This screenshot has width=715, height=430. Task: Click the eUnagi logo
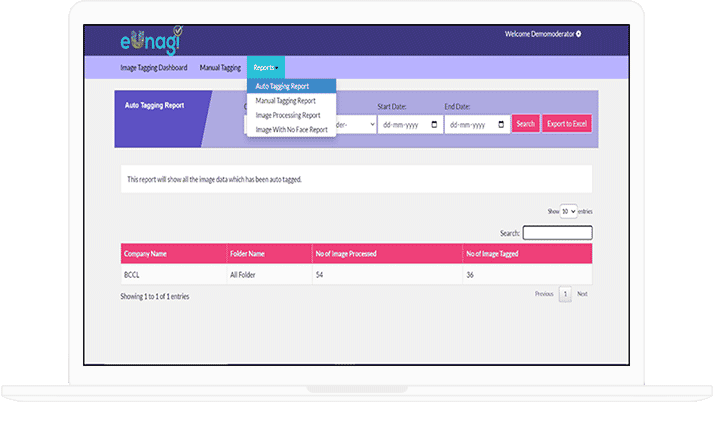(153, 39)
